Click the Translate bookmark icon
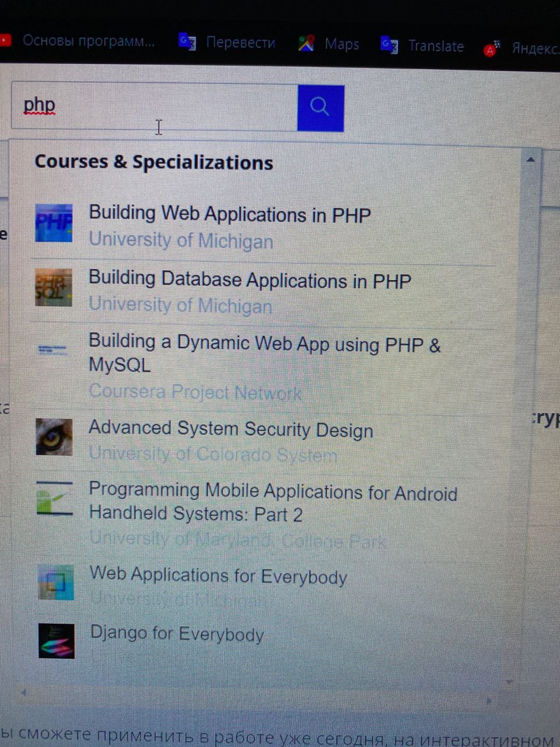 tap(389, 45)
